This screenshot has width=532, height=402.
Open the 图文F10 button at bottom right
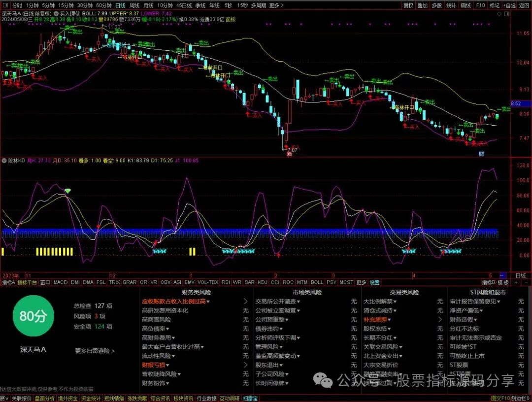point(500,398)
